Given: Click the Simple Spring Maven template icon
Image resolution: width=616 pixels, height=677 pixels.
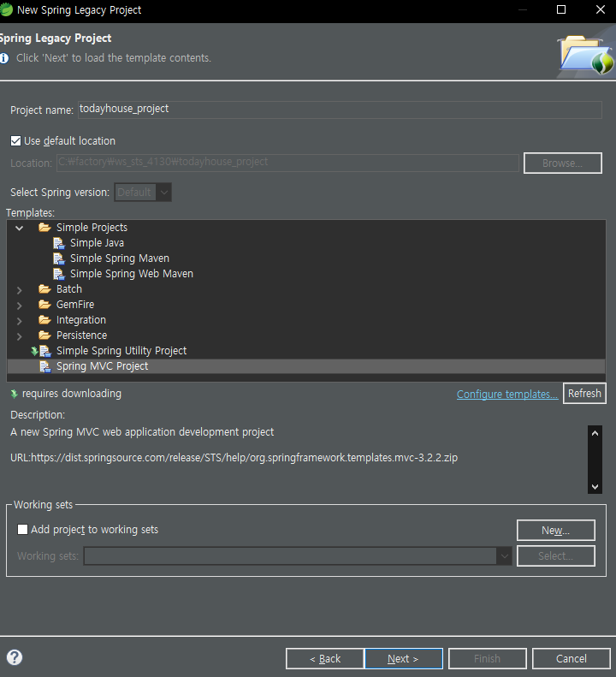Looking at the screenshot, I should click(x=59, y=258).
